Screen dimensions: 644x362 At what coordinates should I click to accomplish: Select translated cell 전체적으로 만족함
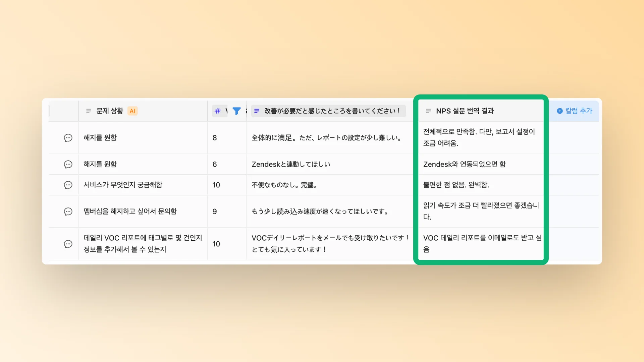(479, 137)
